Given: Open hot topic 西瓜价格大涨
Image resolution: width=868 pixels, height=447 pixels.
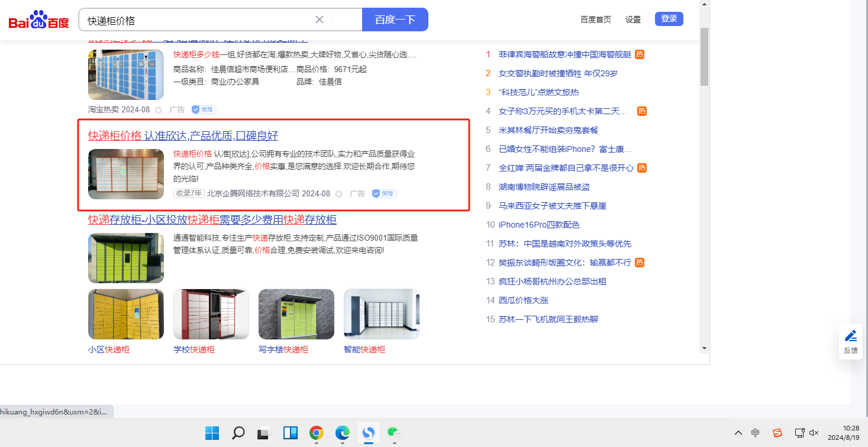Looking at the screenshot, I should coord(524,300).
